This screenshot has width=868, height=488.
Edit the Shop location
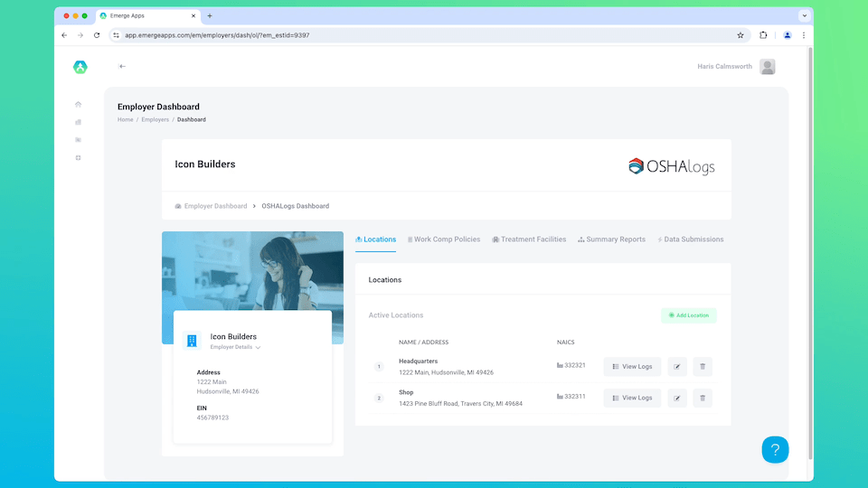(x=677, y=398)
